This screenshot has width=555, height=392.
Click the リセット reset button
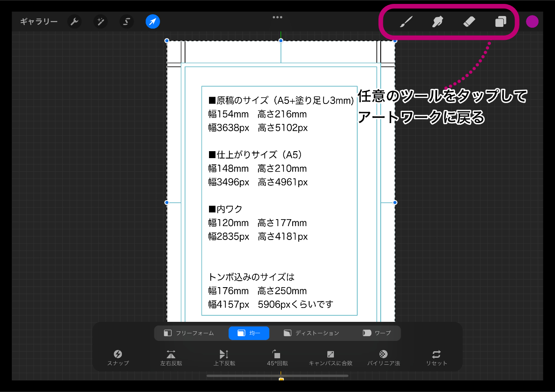[x=436, y=358]
